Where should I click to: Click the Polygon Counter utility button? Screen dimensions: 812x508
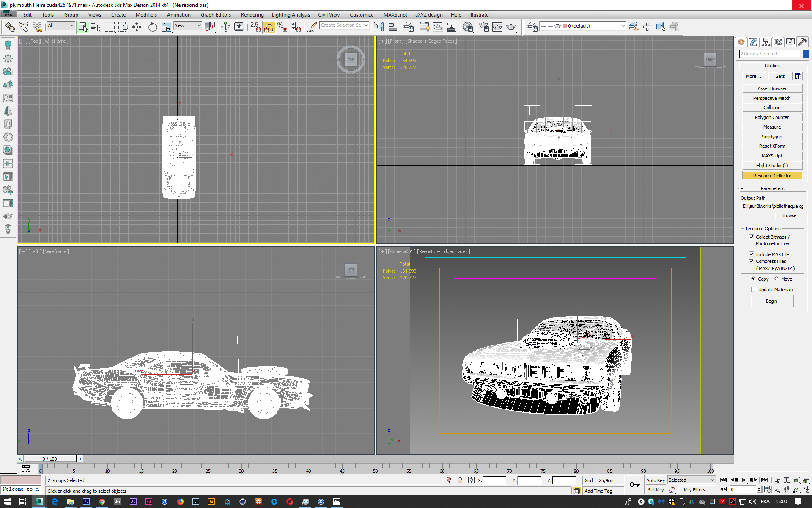(772, 117)
